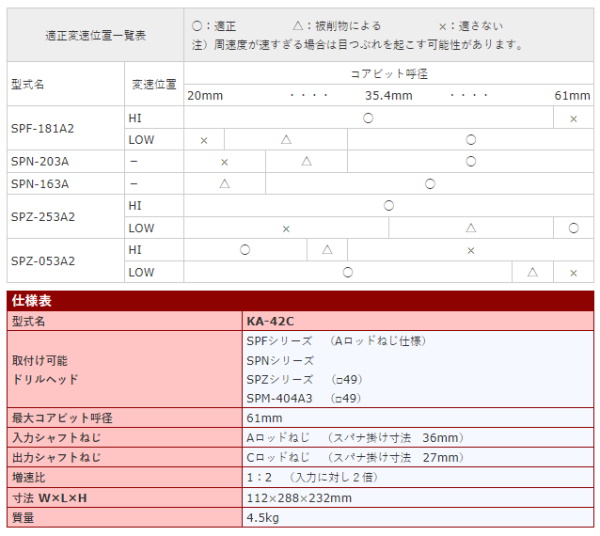Viewport: 600px width, 536px height.
Task: Click the 最大コアビット呼径 spec label
Action: [62, 418]
